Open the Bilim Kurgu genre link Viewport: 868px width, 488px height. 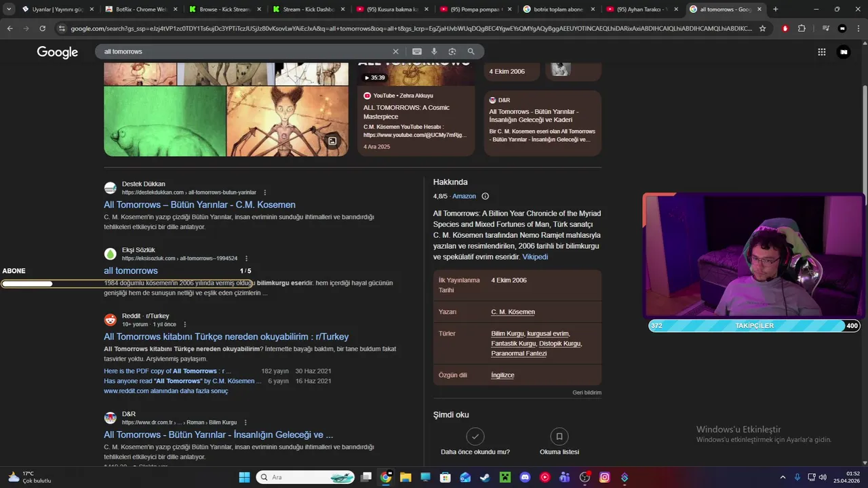(507, 333)
